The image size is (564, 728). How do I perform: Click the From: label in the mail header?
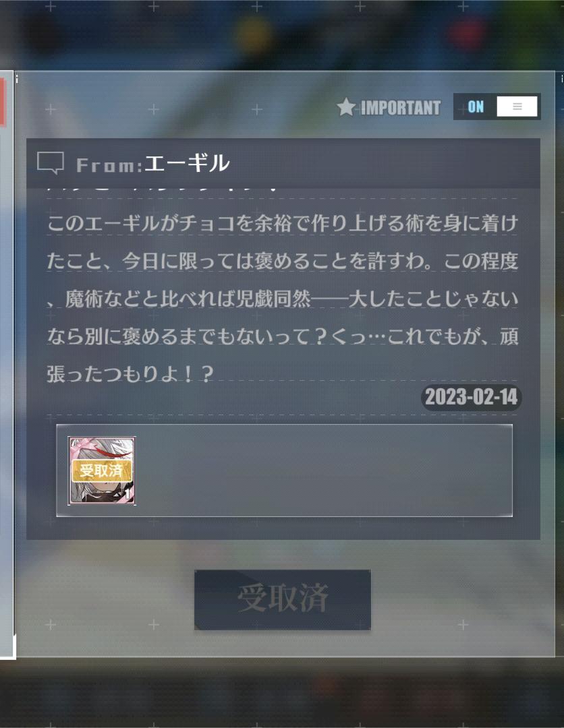pyautogui.click(x=109, y=165)
